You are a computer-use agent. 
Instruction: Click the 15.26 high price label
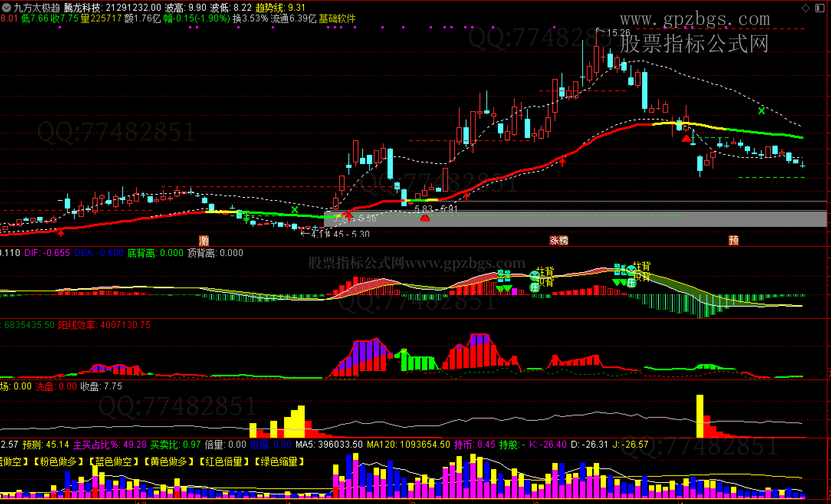(618, 33)
